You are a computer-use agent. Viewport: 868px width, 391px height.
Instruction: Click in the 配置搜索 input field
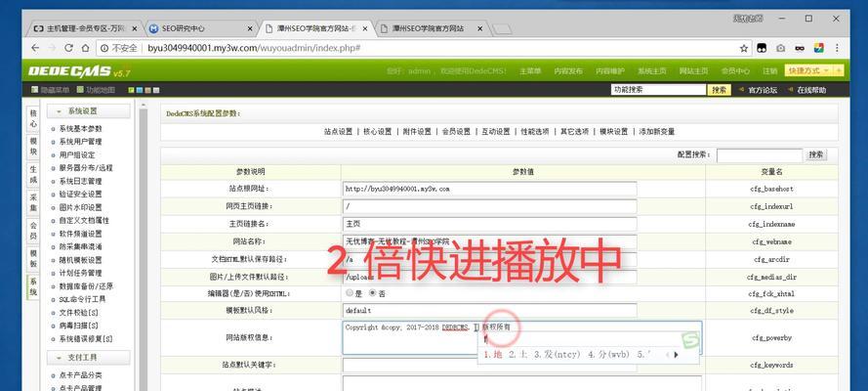(759, 155)
